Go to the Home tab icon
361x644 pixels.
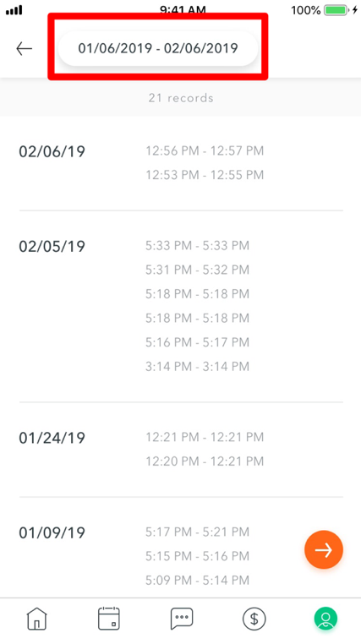point(37,618)
